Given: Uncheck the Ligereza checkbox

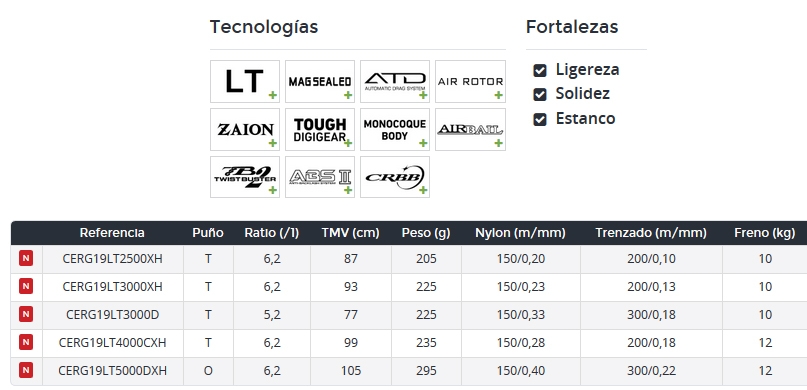Looking at the screenshot, I should [539, 70].
